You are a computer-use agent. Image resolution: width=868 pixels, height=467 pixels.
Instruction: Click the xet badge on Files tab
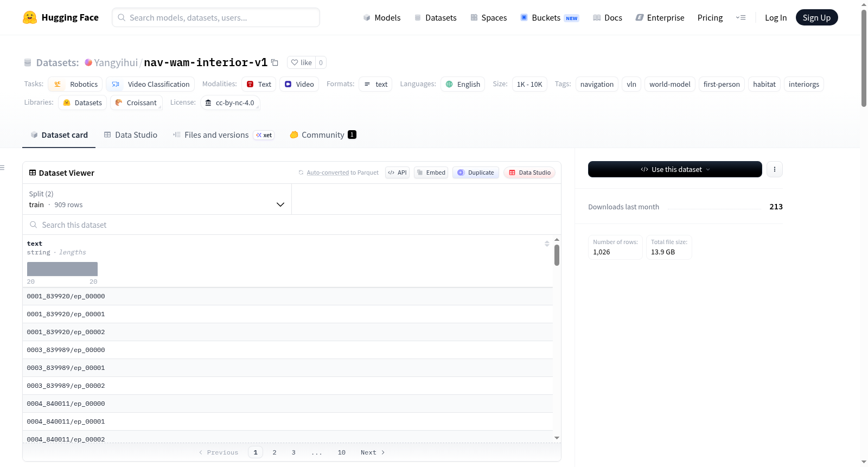pos(264,135)
